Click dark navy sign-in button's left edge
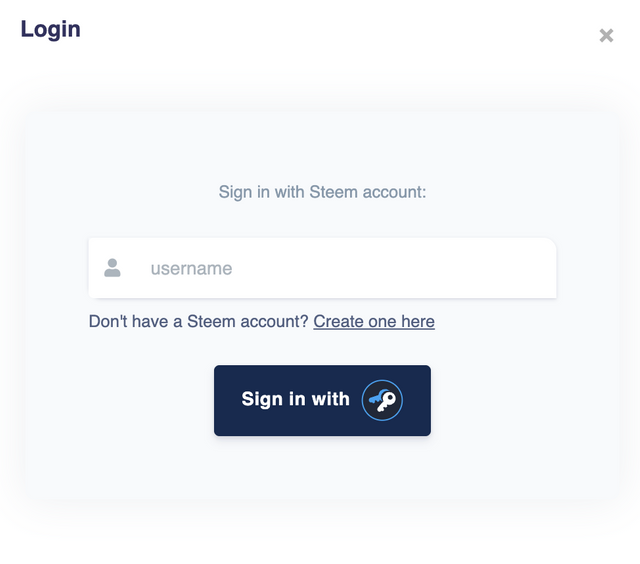Screen dimensions: 640x564 click(222, 400)
